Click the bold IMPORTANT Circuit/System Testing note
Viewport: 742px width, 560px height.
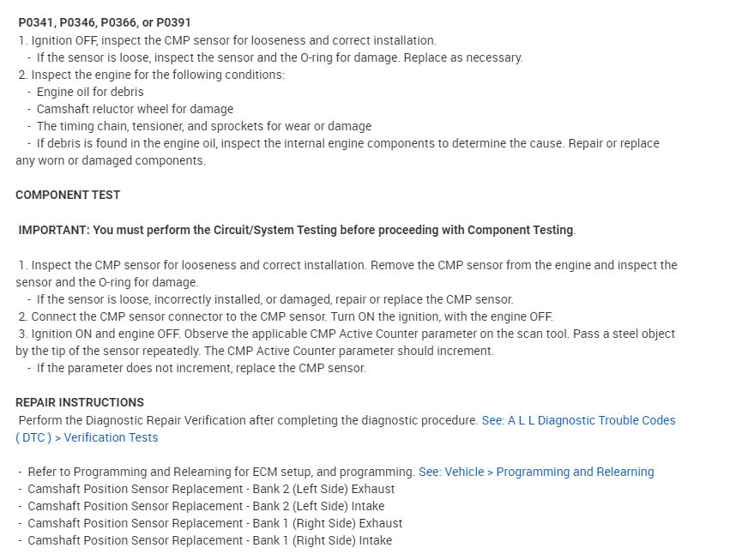tap(297, 230)
